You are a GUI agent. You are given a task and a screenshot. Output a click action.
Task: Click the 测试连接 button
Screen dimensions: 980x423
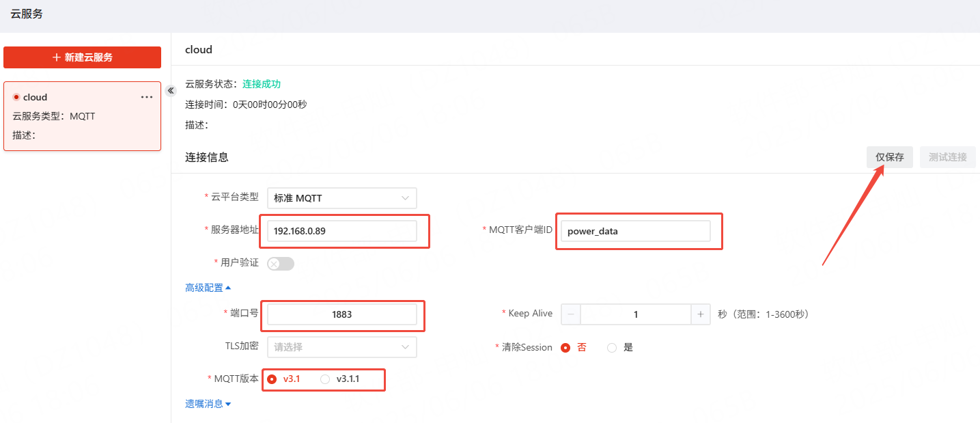(x=947, y=157)
